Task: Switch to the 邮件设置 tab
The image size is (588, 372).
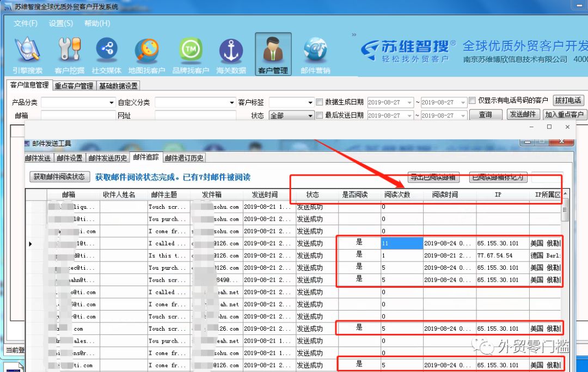Action: [x=69, y=158]
